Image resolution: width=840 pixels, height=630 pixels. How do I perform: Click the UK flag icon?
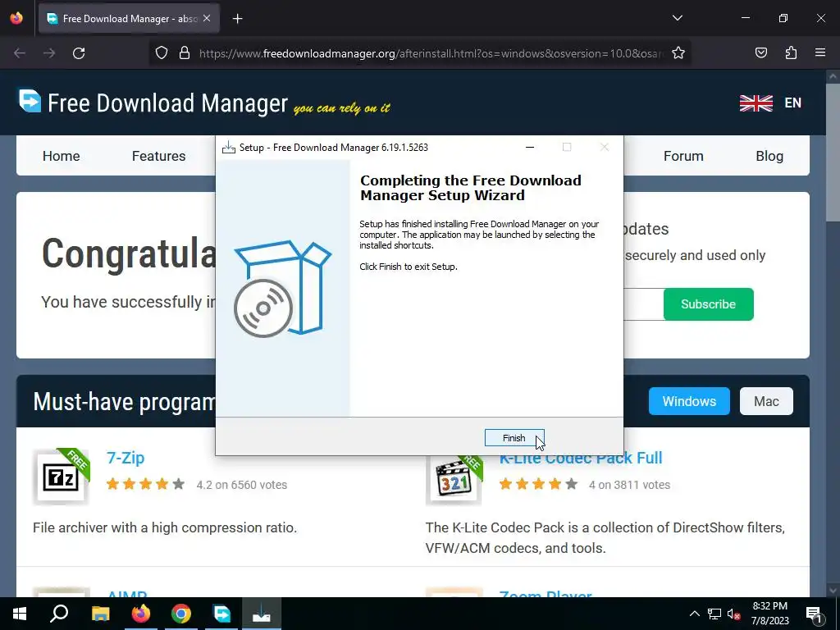(756, 103)
